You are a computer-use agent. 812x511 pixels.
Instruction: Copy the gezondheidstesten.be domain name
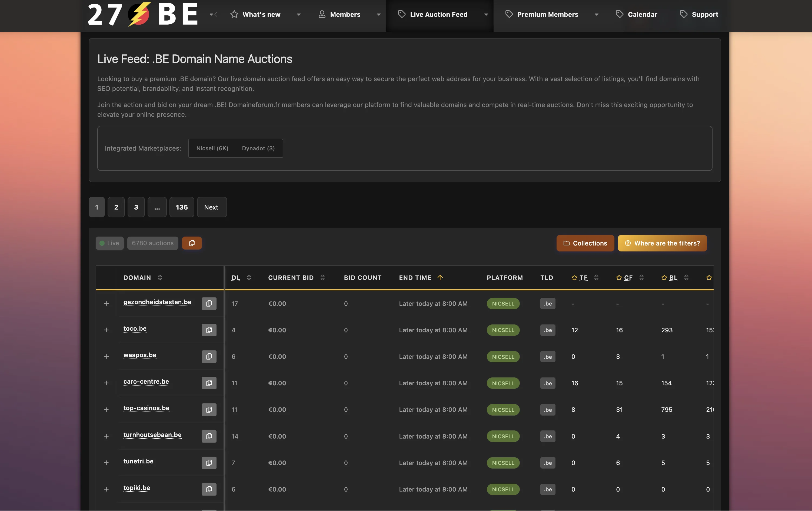[x=209, y=304]
